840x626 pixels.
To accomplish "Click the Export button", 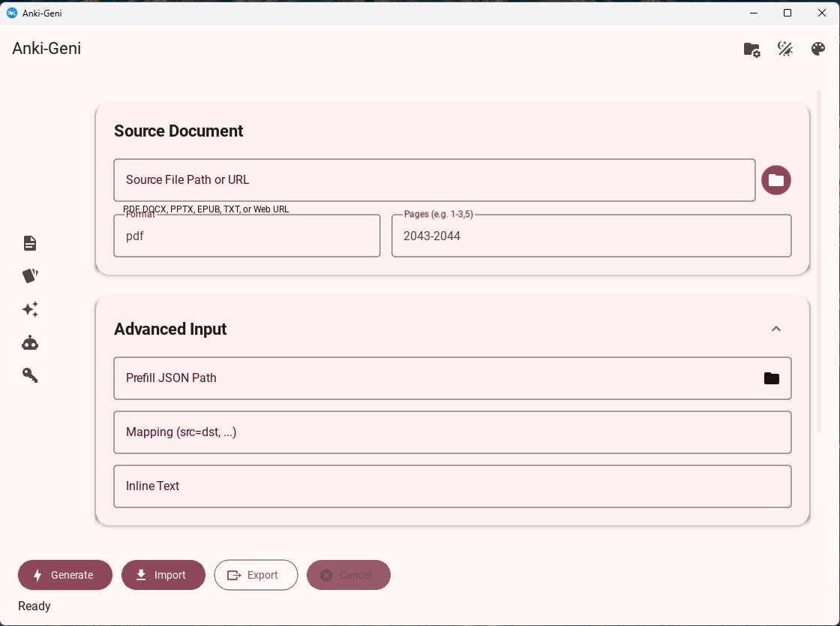I will pyautogui.click(x=256, y=575).
